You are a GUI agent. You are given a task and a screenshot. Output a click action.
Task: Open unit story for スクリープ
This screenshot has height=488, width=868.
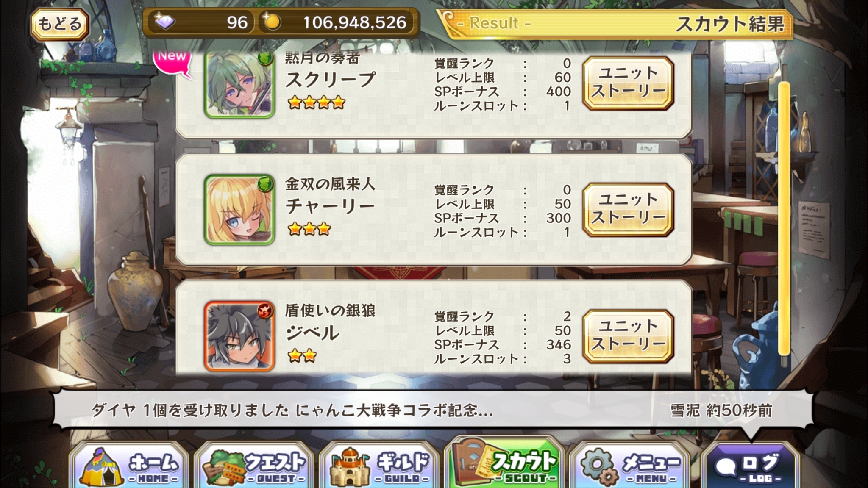(628, 83)
